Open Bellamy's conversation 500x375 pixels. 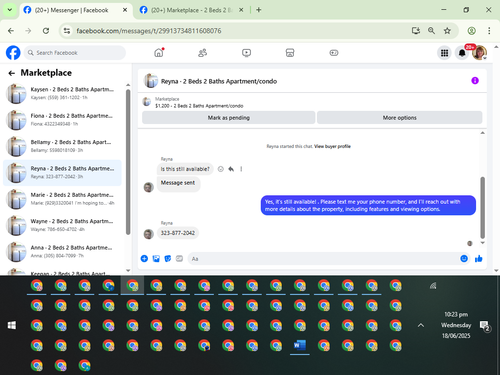[62, 146]
